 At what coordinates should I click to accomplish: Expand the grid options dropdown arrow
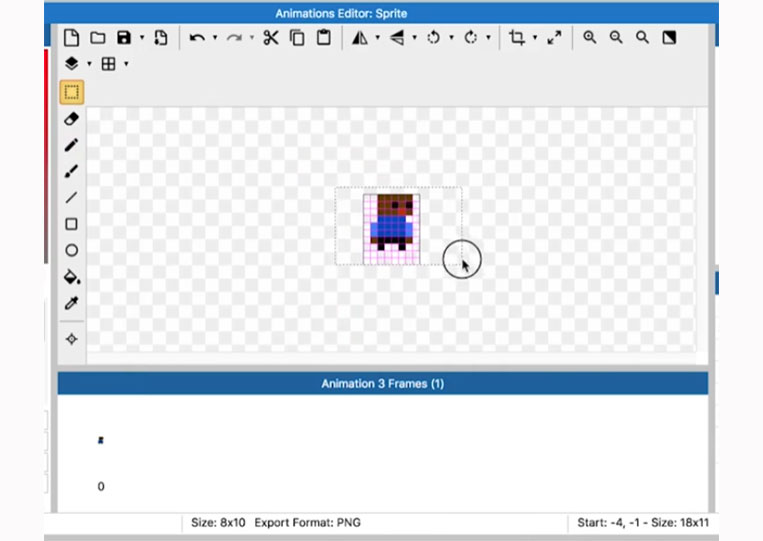[126, 64]
